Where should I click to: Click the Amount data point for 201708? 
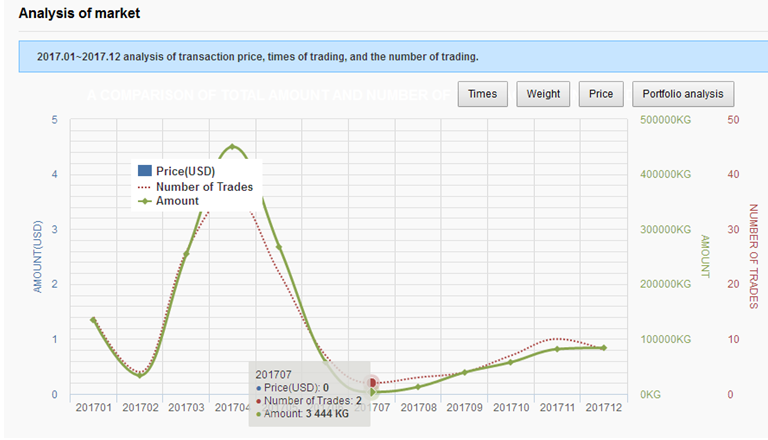coord(418,386)
